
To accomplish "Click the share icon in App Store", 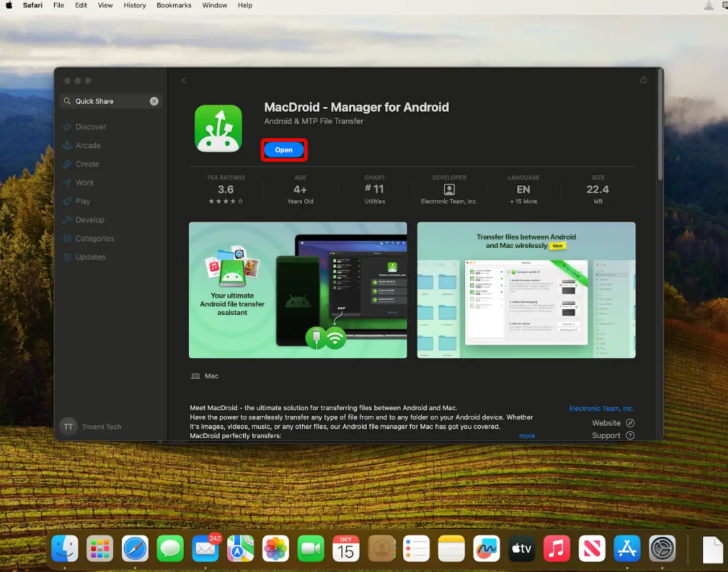I will [643, 80].
